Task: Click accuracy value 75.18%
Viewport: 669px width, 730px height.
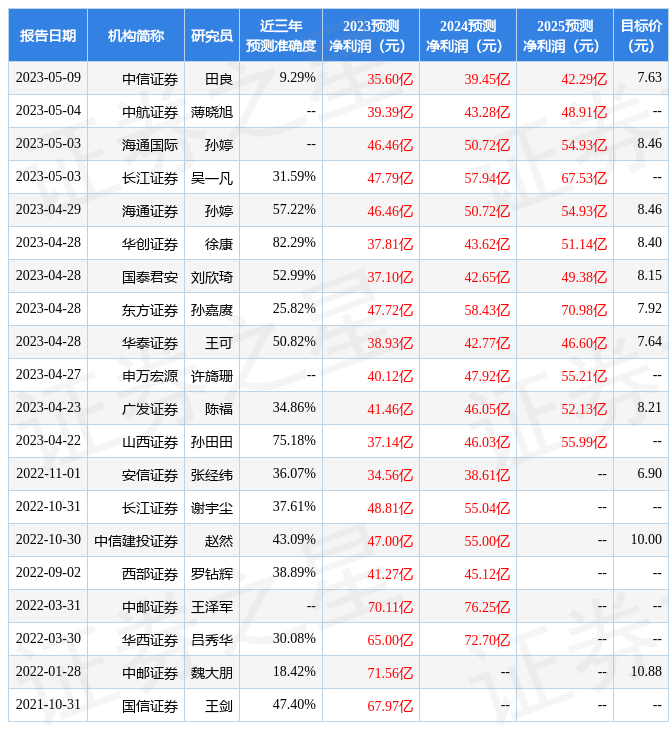Action: (x=294, y=441)
